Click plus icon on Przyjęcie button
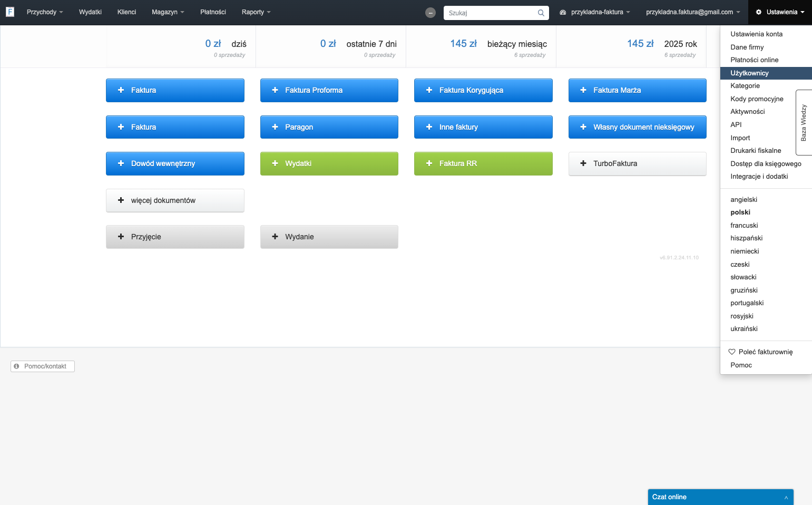 click(x=121, y=237)
